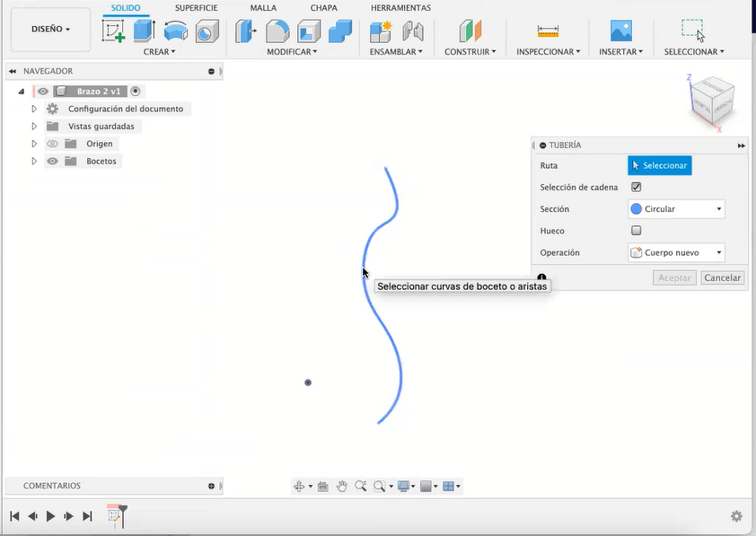Open the Sección Circular dropdown
The image size is (756, 536).
(676, 208)
